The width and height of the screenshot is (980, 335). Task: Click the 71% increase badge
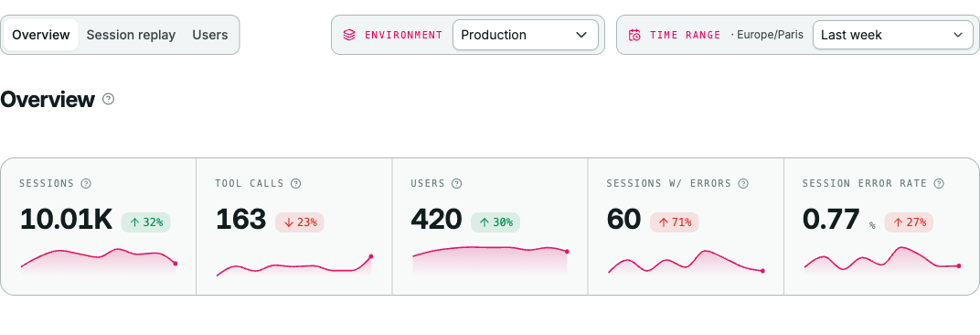(675, 222)
